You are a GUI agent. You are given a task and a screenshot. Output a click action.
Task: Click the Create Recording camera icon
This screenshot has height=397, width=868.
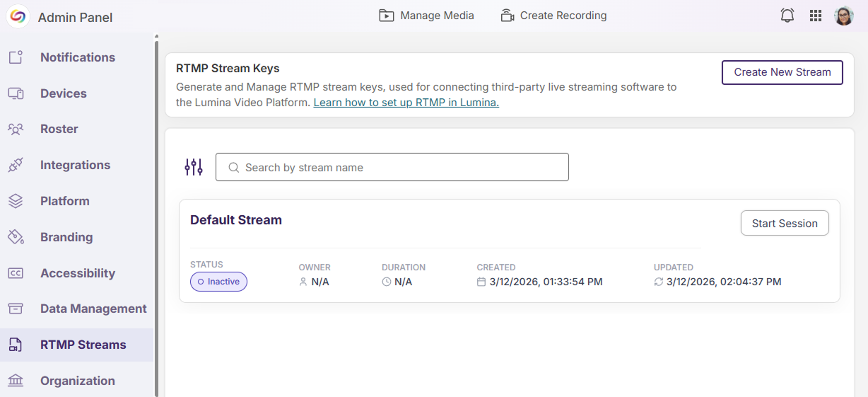(x=508, y=16)
